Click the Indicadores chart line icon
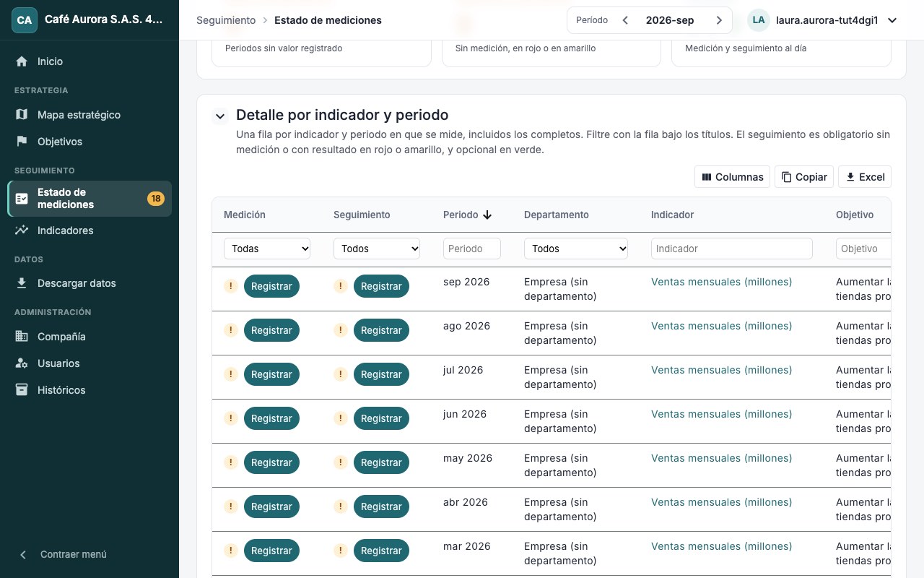Image resolution: width=924 pixels, height=578 pixels. pyautogui.click(x=22, y=230)
